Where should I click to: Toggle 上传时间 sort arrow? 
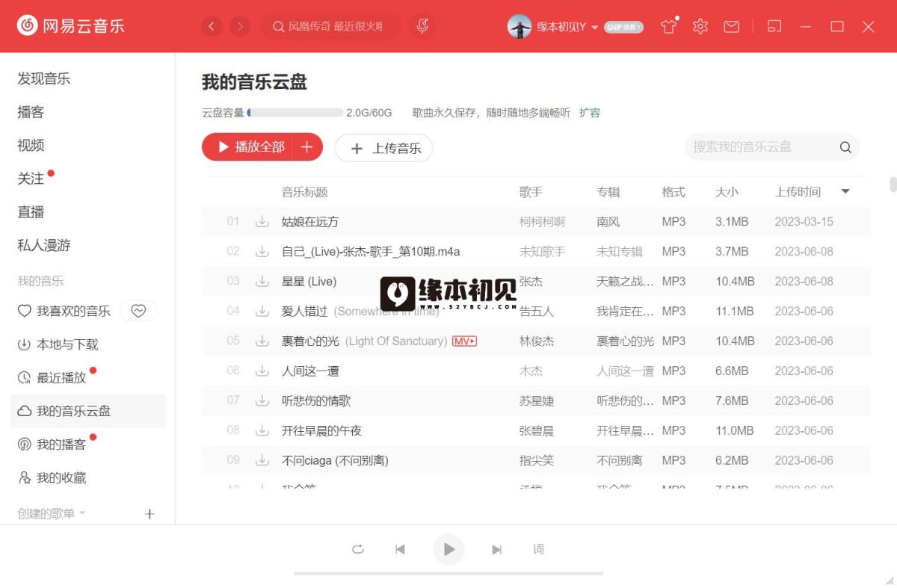coord(845,192)
